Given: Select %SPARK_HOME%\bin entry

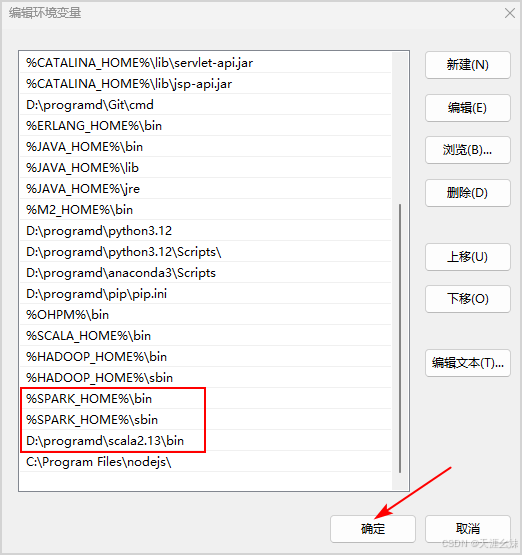Looking at the screenshot, I should pyautogui.click(x=206, y=399).
